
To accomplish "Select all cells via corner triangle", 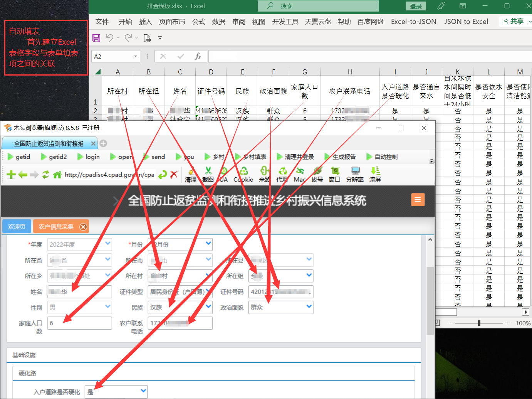I will click(98, 72).
